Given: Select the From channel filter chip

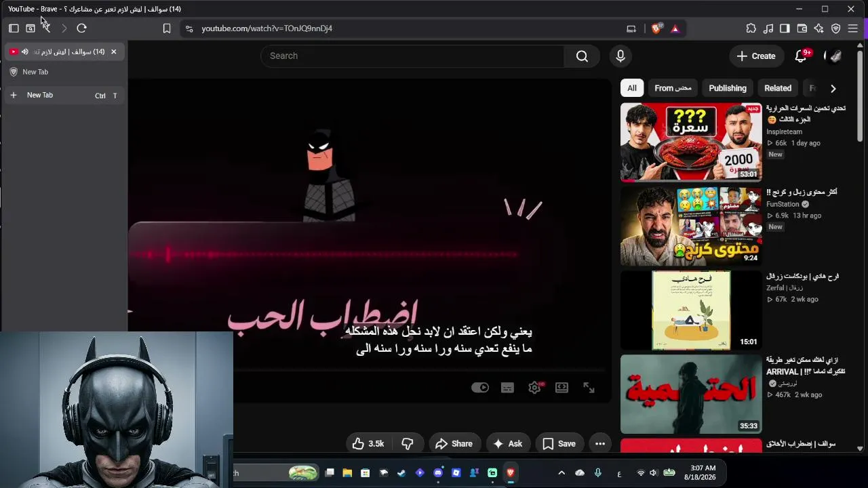Looking at the screenshot, I should (673, 88).
